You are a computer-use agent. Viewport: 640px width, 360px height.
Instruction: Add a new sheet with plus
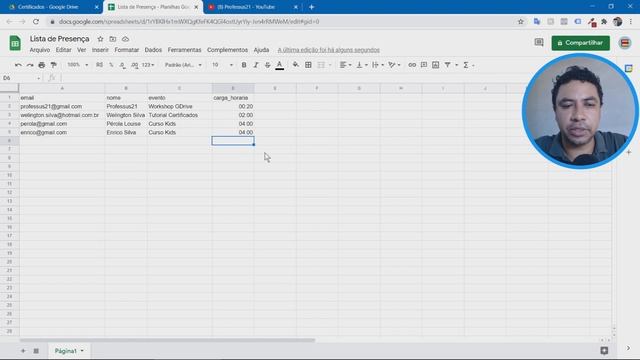23,351
